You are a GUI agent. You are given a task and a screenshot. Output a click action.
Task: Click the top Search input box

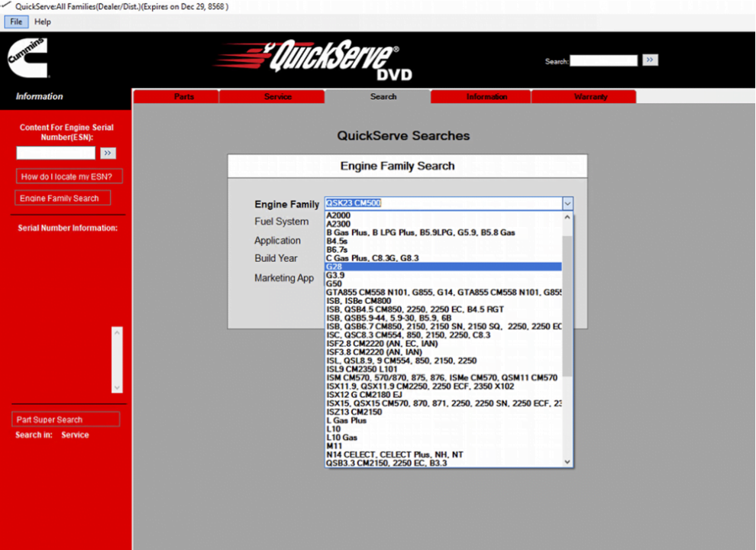pyautogui.click(x=603, y=60)
